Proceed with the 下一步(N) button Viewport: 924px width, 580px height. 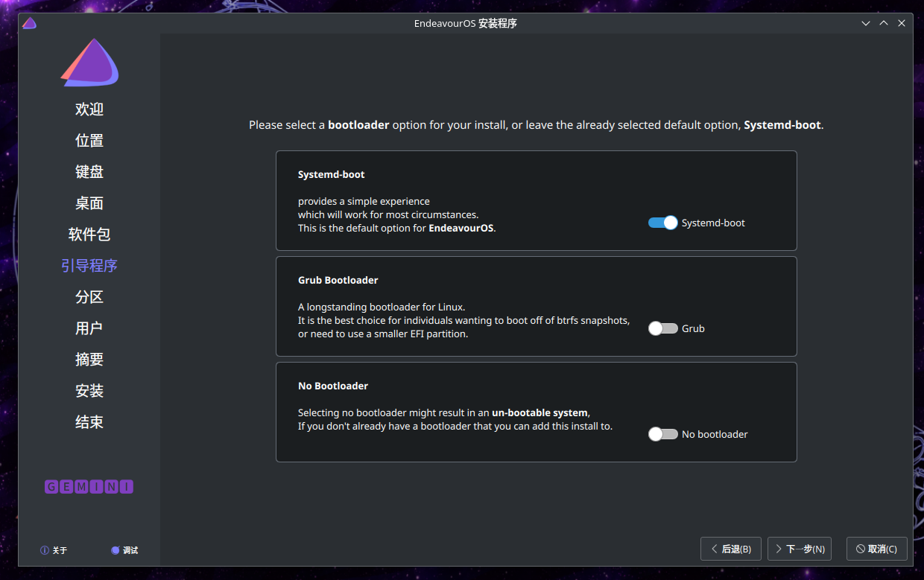[x=800, y=549]
